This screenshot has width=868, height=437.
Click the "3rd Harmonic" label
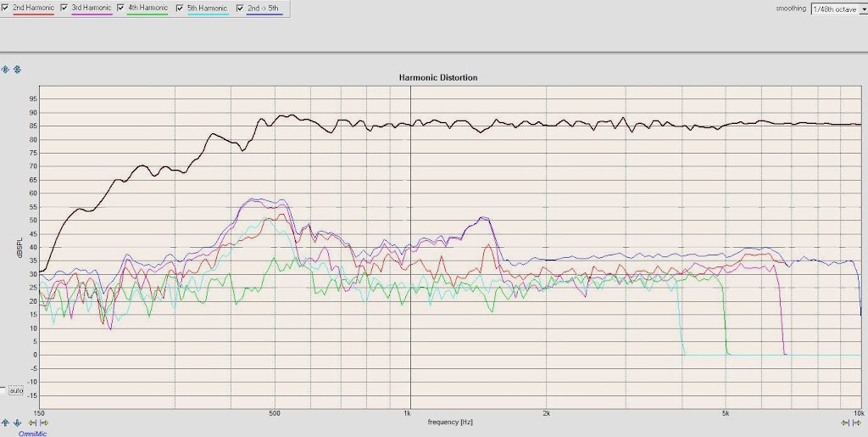(x=92, y=8)
